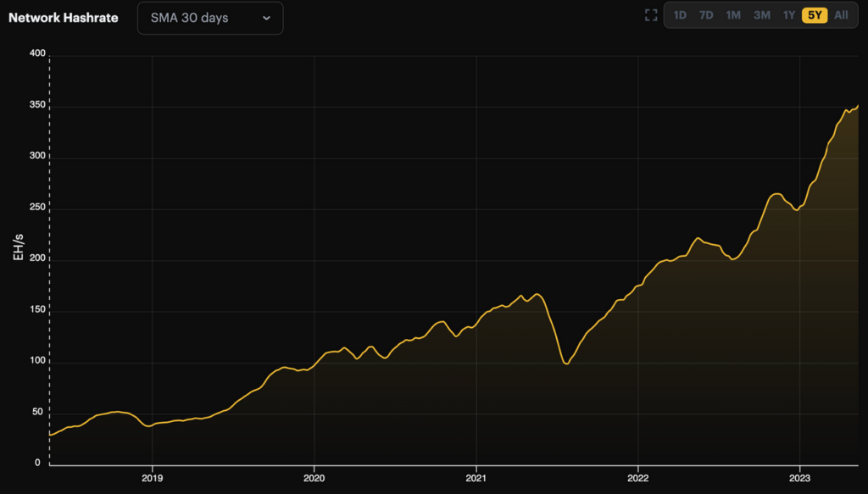Click the 2019 label on the x-axis
This screenshot has width=868, height=494.
pos(153,477)
